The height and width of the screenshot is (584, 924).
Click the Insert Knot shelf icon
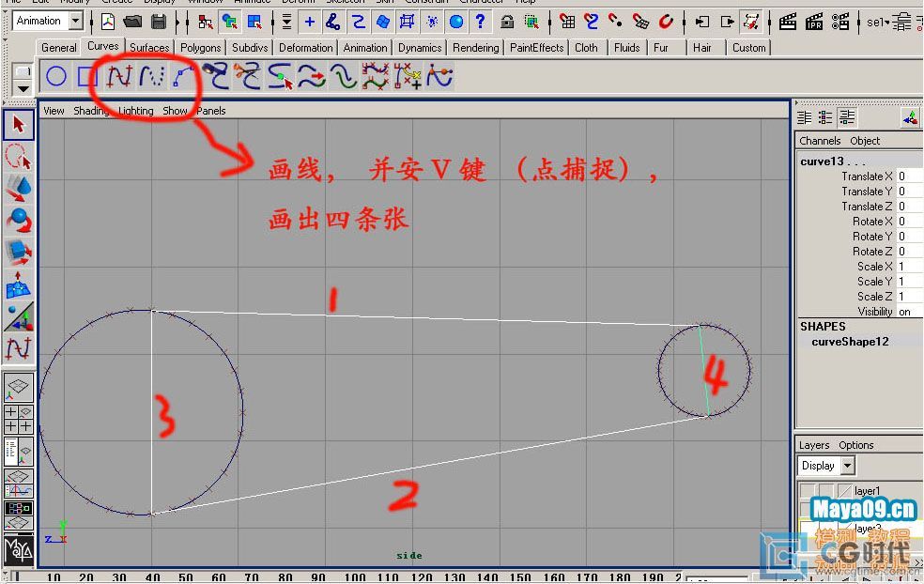pos(280,77)
